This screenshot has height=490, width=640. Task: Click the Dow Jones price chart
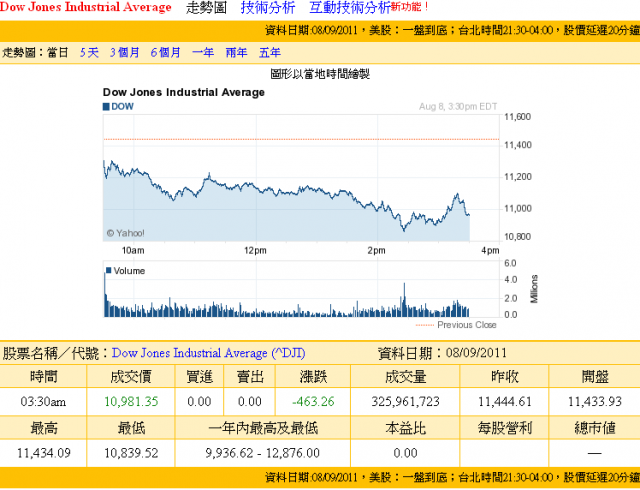coord(301,178)
